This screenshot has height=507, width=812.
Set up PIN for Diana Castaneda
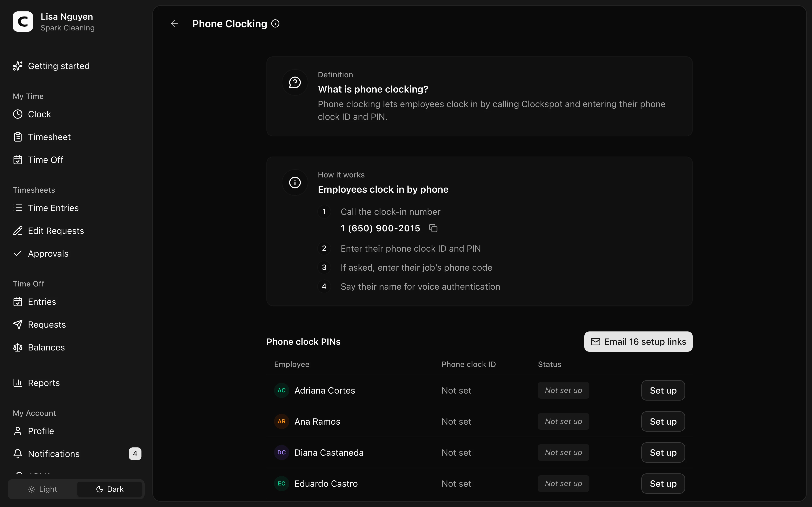663,453
